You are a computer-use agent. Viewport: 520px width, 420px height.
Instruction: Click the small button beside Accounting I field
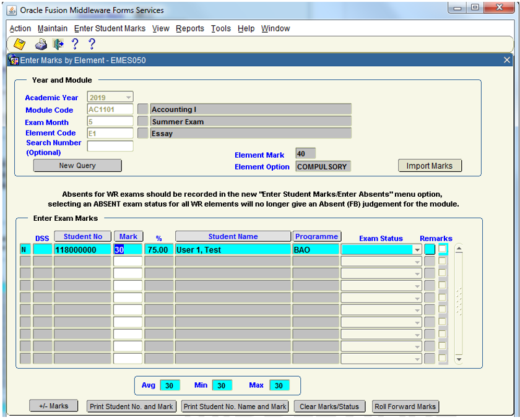click(x=143, y=109)
